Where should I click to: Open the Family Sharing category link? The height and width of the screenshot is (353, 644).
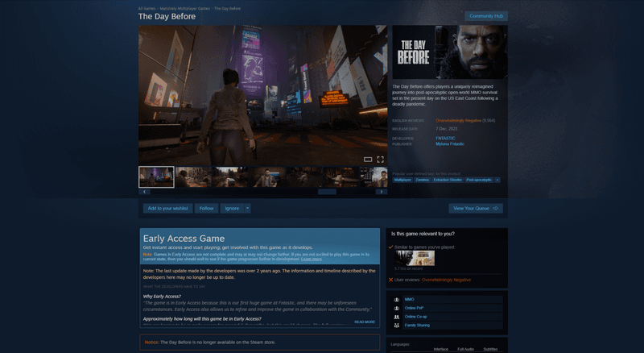417,325
